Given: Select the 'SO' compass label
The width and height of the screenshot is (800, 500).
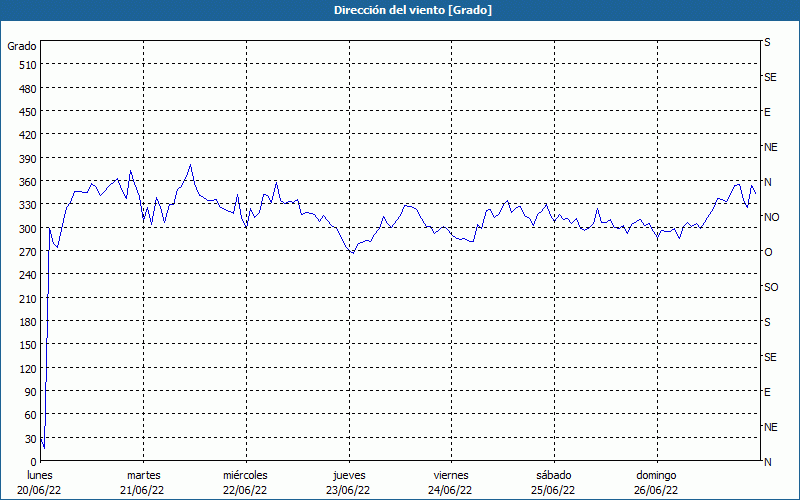Looking at the screenshot, I should (x=771, y=287).
